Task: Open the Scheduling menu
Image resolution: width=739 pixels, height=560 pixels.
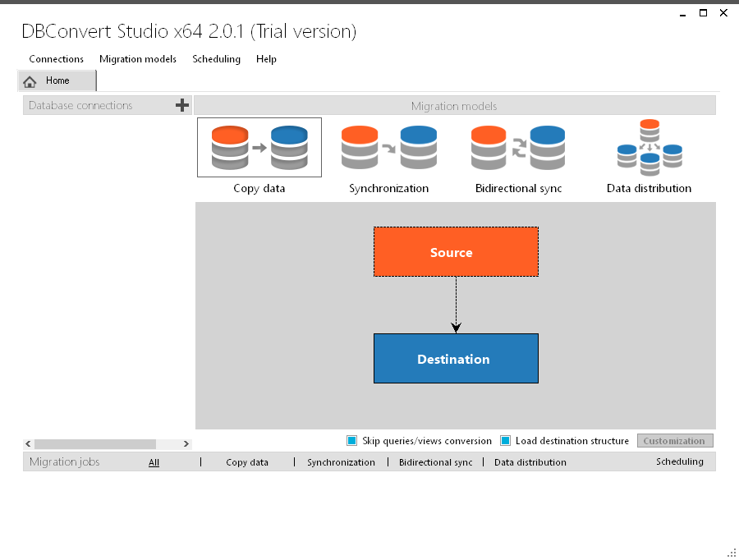Action: coord(216,59)
